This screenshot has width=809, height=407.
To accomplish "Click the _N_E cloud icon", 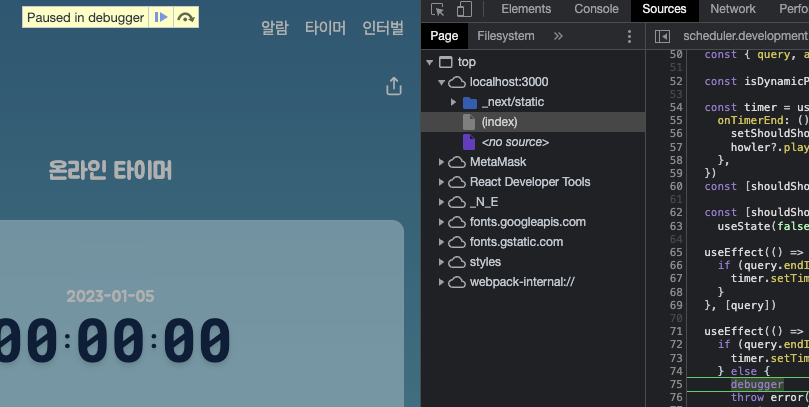I will pyautogui.click(x=457, y=202).
